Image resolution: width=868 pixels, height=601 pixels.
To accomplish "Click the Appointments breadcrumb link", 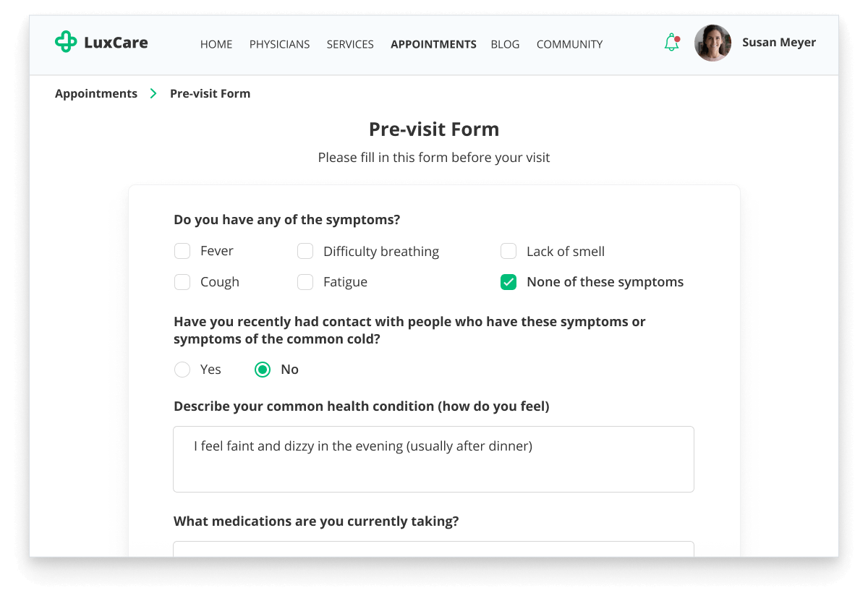I will pos(96,93).
